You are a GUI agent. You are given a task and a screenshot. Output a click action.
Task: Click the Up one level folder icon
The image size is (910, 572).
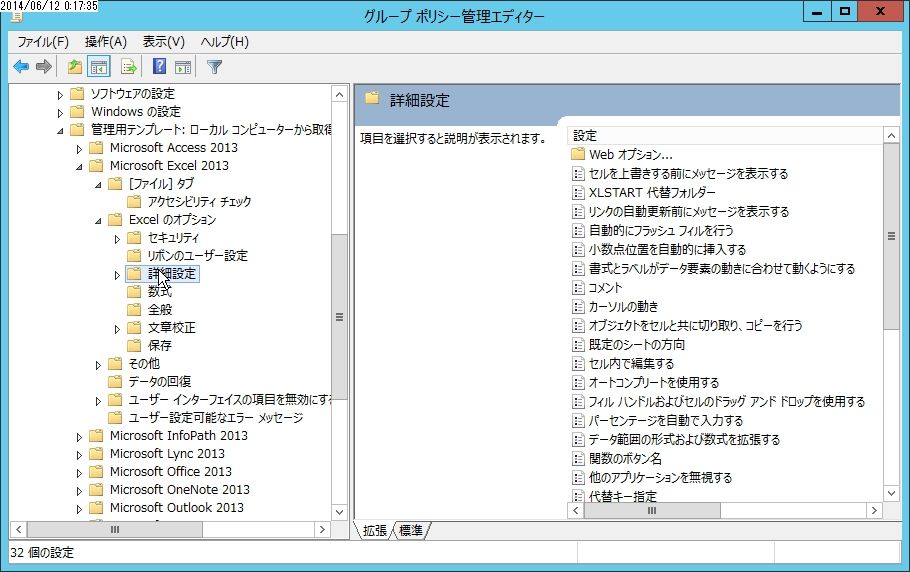pyautogui.click(x=74, y=67)
